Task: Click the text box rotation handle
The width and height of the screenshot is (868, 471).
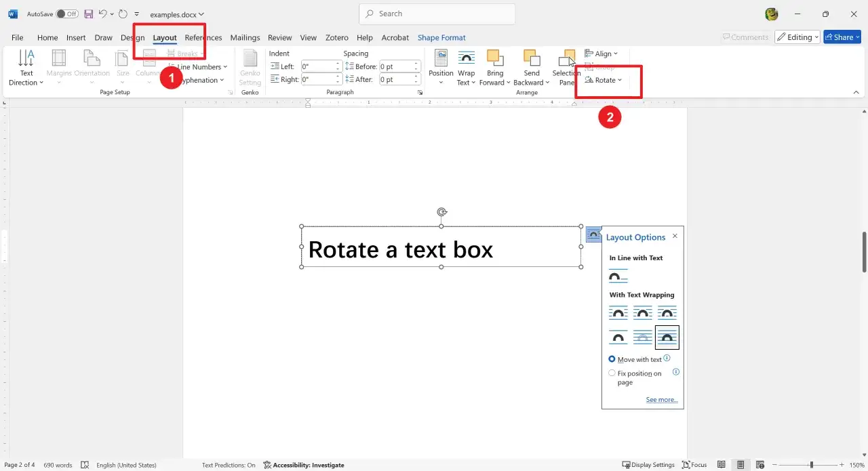Action: click(x=441, y=212)
